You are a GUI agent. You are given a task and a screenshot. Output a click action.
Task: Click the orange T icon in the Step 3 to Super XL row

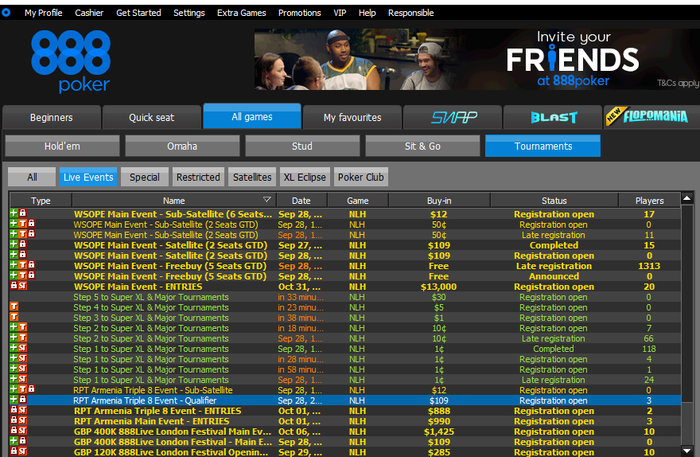14,316
